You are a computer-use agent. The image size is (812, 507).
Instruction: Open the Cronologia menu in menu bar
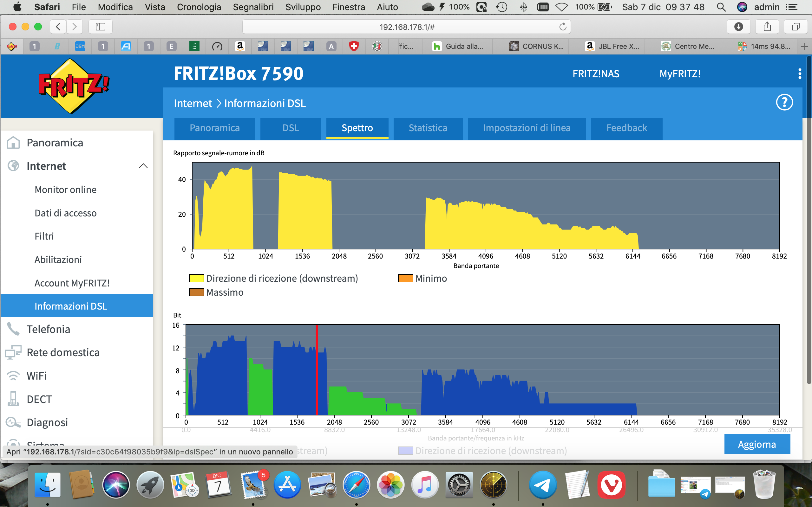[x=199, y=7]
